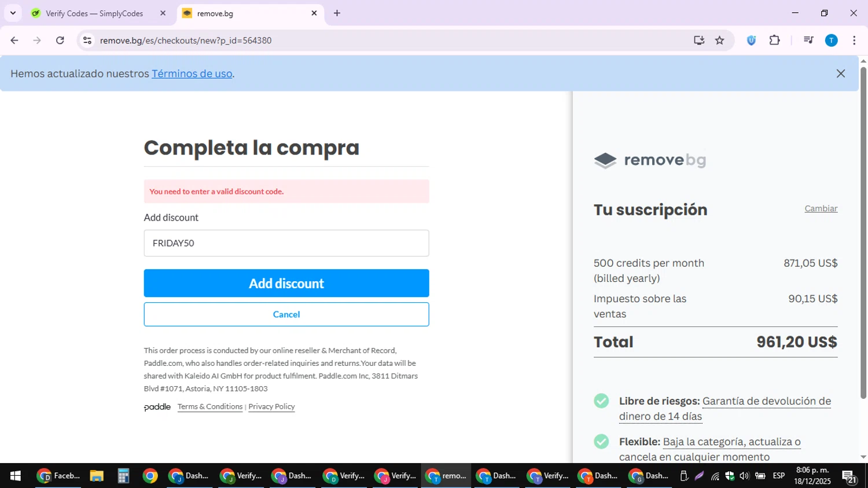The width and height of the screenshot is (868, 488).
Task: Reload the remove.bg checkout page
Action: coord(60,41)
